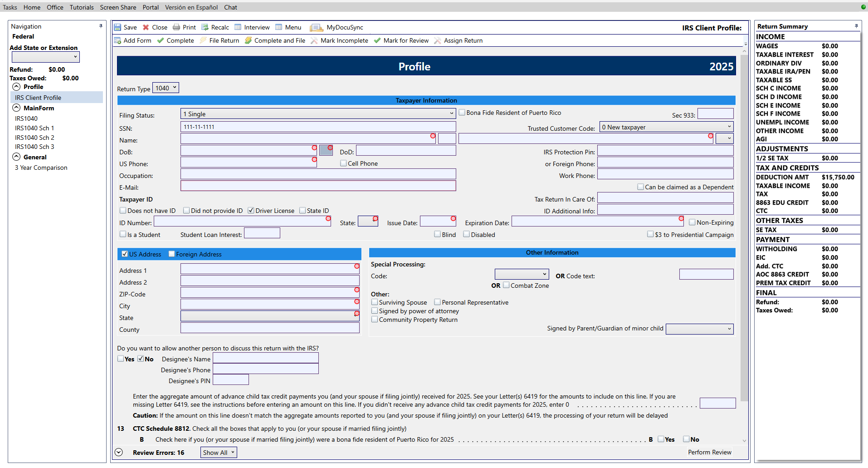Open Add State or Extension dropdown
Viewport: 868px width, 468px height.
[x=45, y=57]
